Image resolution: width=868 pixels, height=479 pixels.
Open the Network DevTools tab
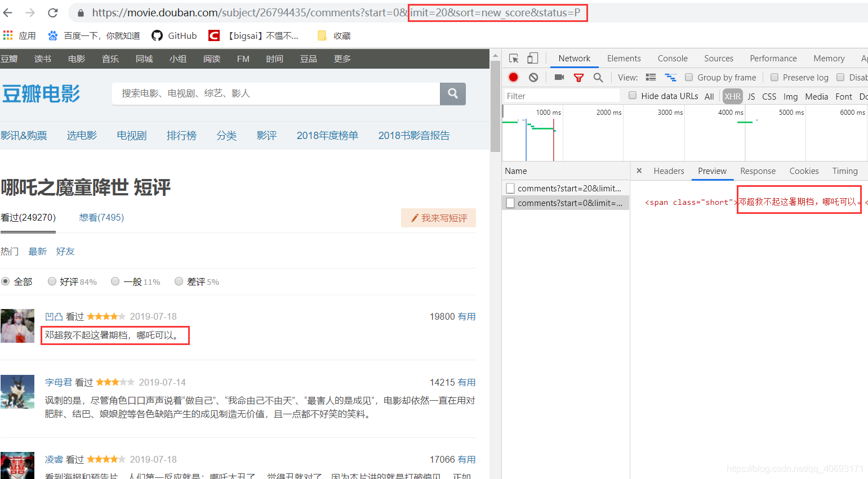point(574,58)
